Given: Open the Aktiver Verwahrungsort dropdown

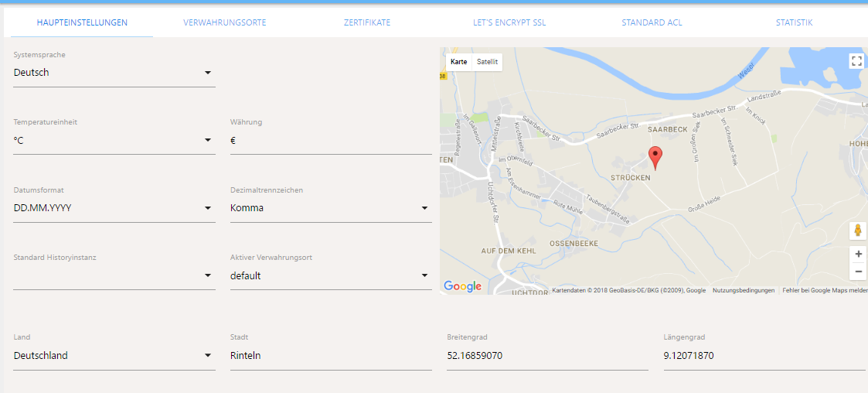Looking at the screenshot, I should 331,275.
